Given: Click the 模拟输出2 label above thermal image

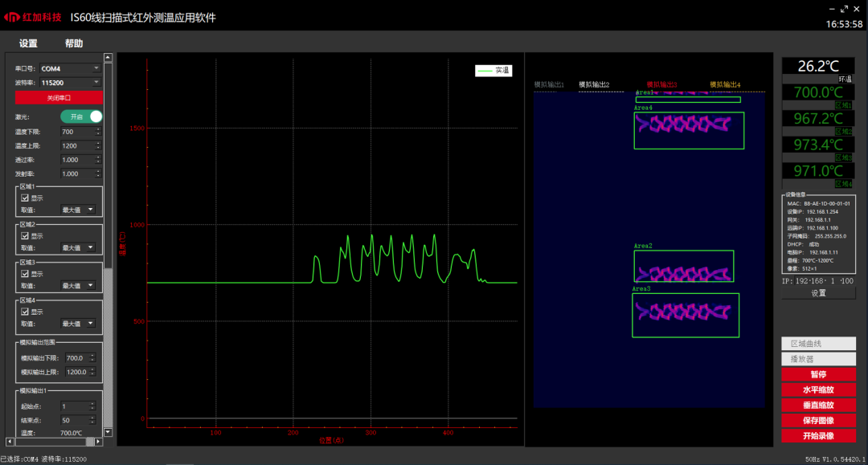Looking at the screenshot, I should (x=594, y=84).
